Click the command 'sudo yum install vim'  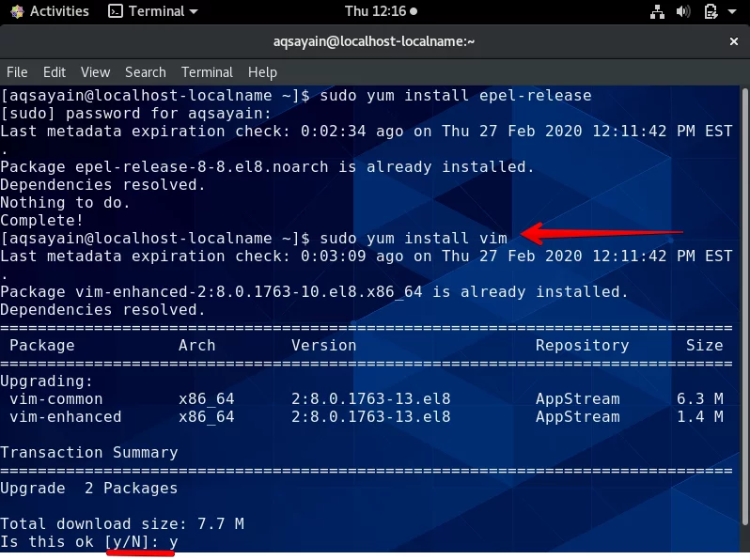click(x=414, y=238)
